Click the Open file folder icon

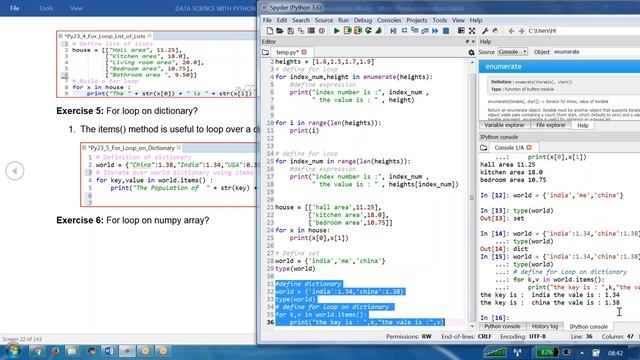tap(280, 31)
